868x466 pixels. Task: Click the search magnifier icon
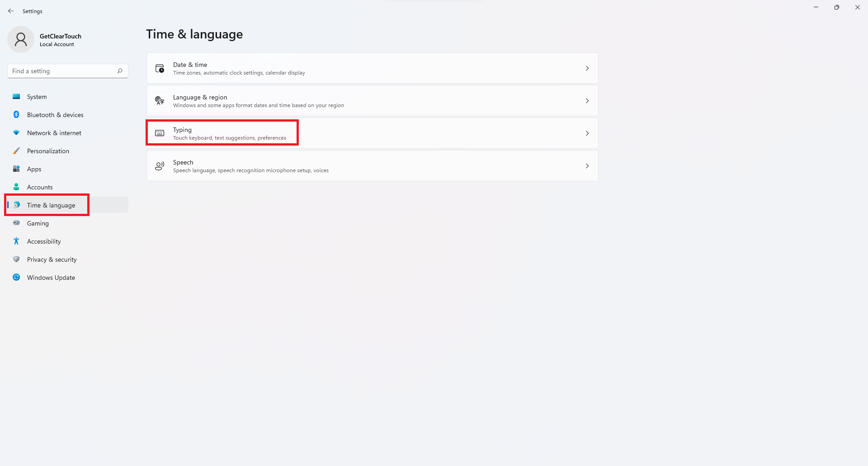click(120, 71)
